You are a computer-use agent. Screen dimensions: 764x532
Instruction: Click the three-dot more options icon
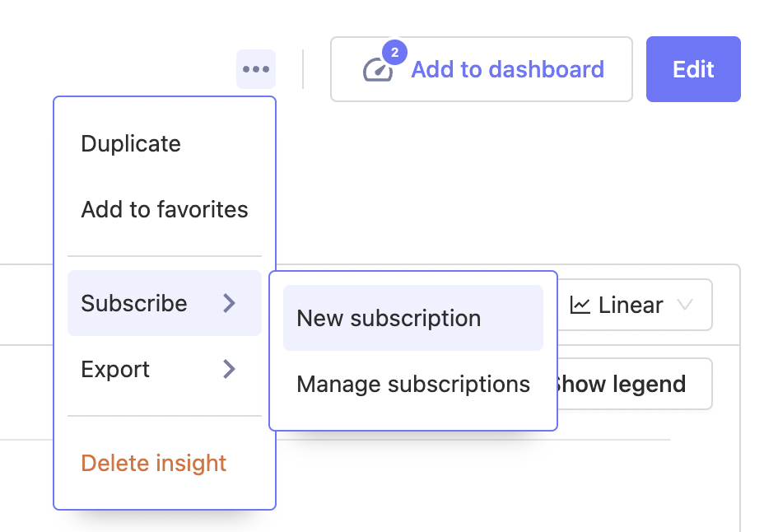(256, 69)
